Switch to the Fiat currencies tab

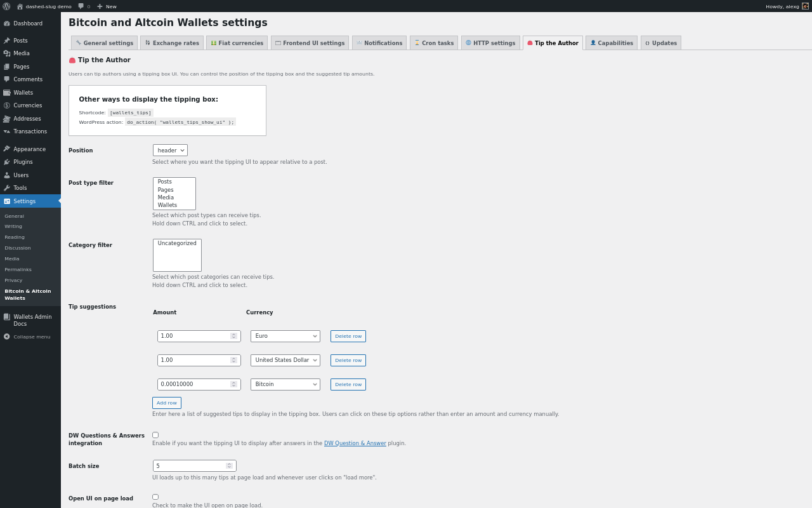point(237,43)
